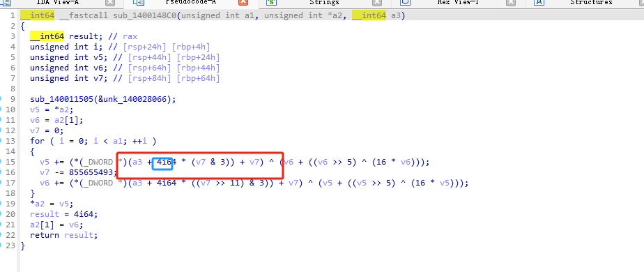Click the Structures tab icon

pyautogui.click(x=539, y=3)
